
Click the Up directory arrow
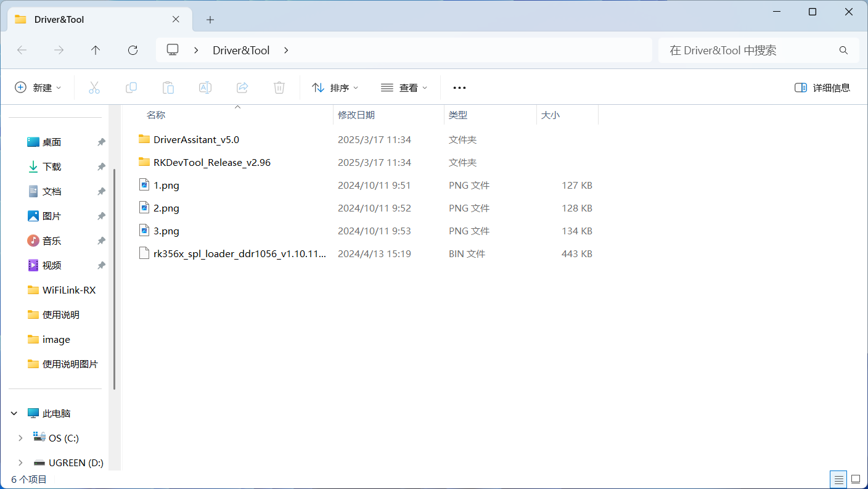click(96, 51)
